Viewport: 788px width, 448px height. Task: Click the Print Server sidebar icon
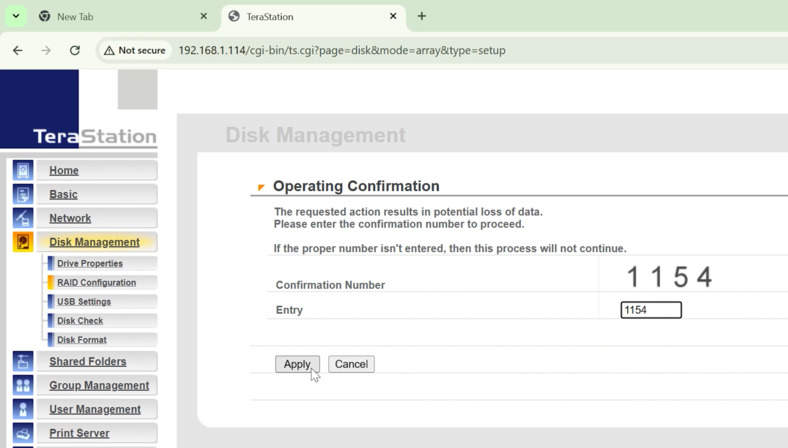[23, 433]
